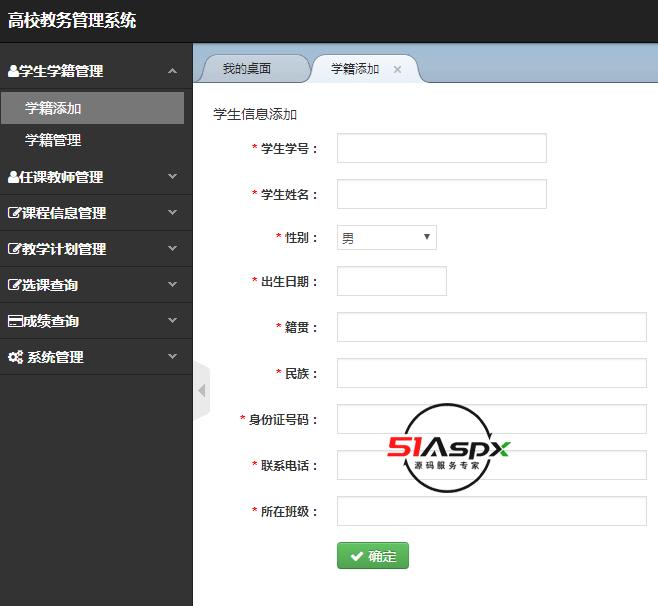The image size is (658, 606).
Task: Click the 学生学号 label
Action: click(x=285, y=149)
